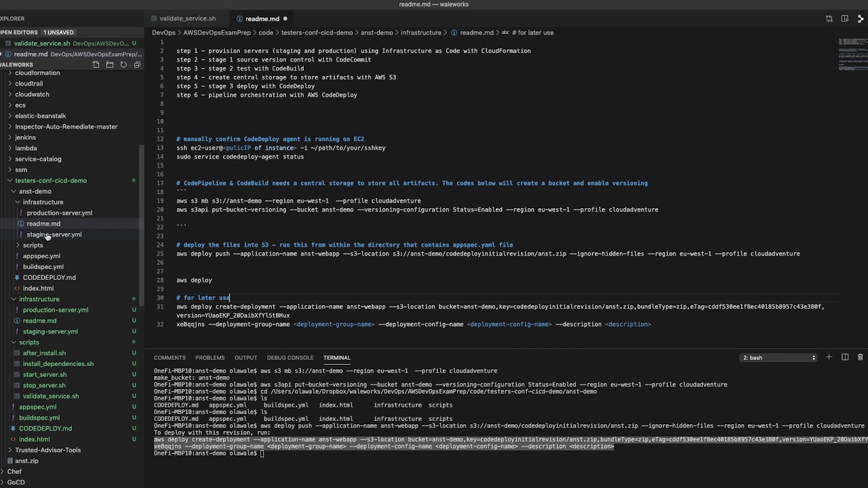The width and height of the screenshot is (868, 488).
Task: Open staging-server.yml under anst-demo infrastructure
Action: click(x=54, y=235)
